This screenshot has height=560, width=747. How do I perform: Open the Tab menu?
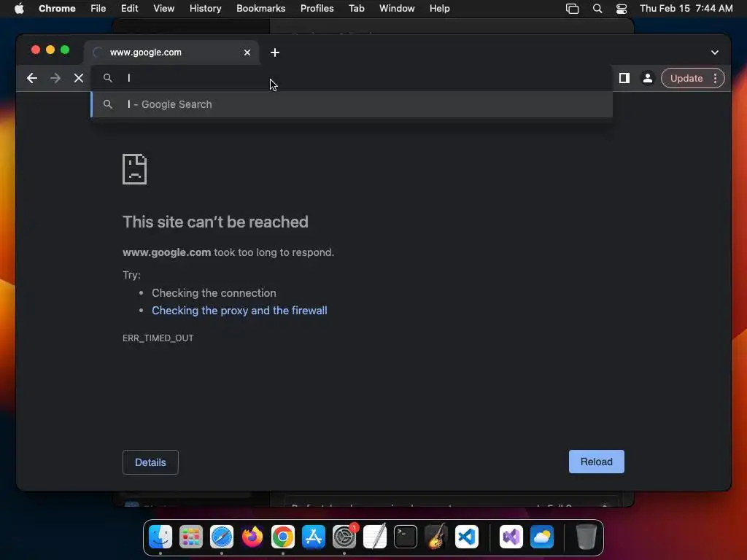pyautogui.click(x=356, y=9)
